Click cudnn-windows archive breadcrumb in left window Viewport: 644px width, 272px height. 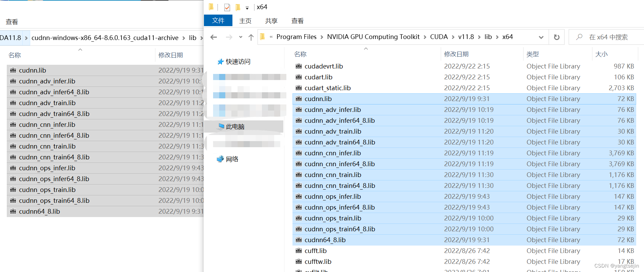coord(105,38)
